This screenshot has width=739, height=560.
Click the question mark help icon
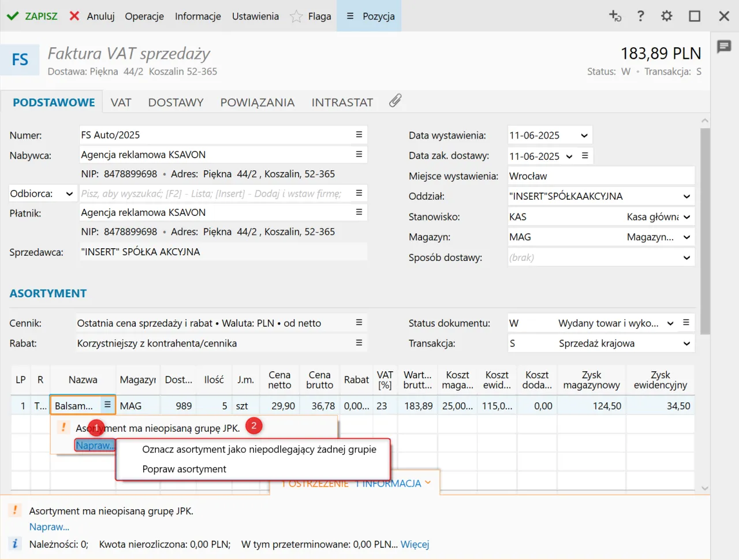pyautogui.click(x=640, y=16)
